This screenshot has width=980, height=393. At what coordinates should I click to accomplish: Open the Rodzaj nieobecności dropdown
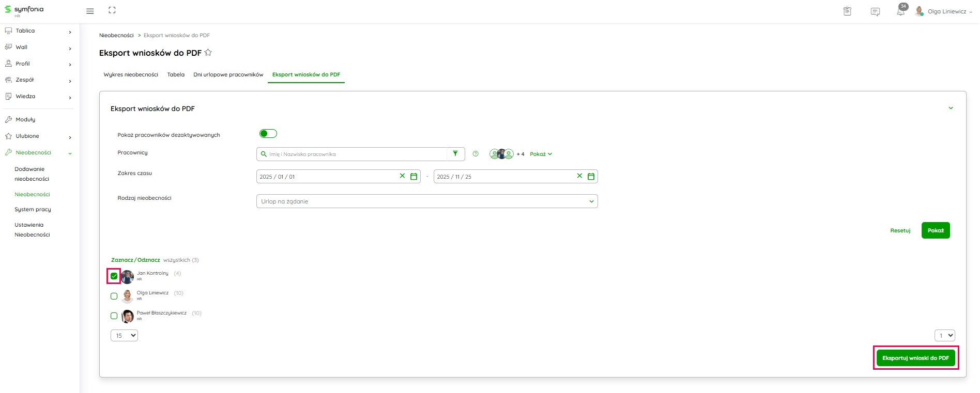click(426, 201)
